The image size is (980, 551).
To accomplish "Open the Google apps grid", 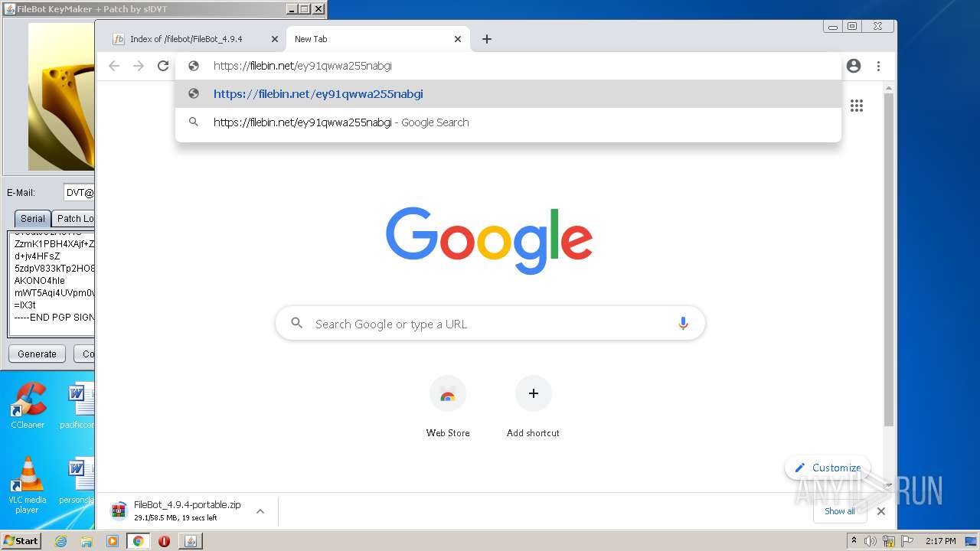I will 857,106.
